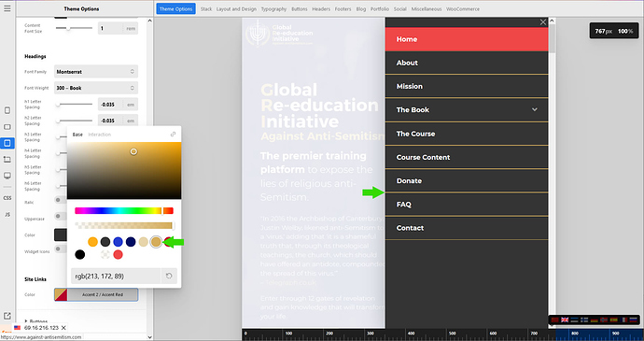Select the landscape phone preview icon
The image size is (644, 341).
7,127
